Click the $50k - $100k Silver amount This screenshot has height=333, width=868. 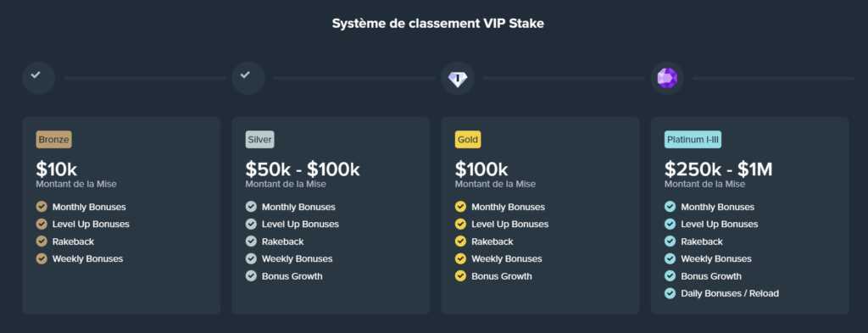(x=303, y=169)
